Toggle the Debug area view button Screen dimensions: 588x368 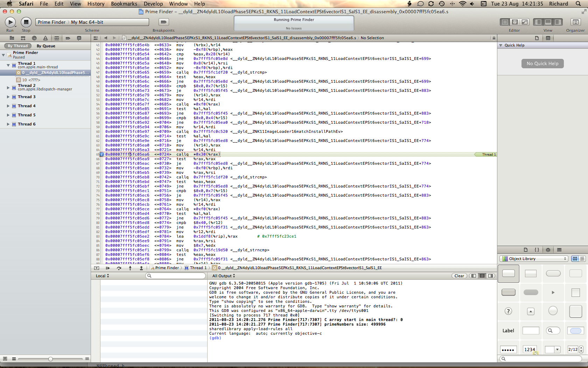click(x=548, y=22)
